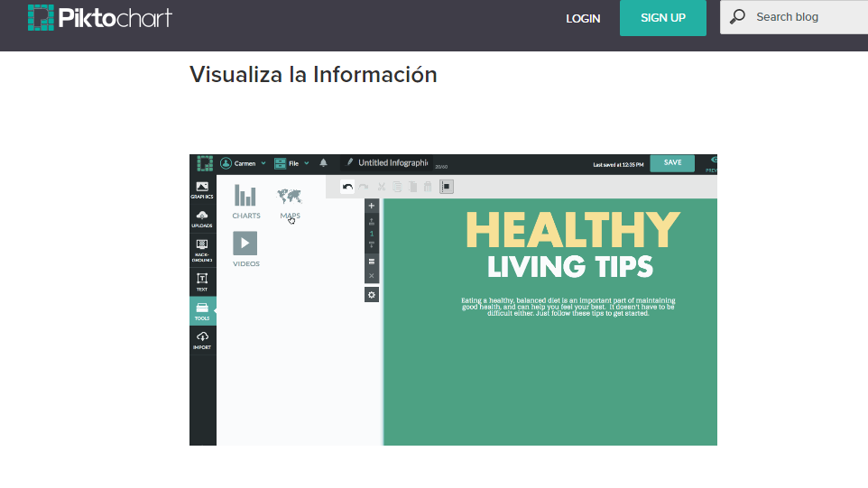
Task: Click the pencil icon beside title
Action: (349, 162)
